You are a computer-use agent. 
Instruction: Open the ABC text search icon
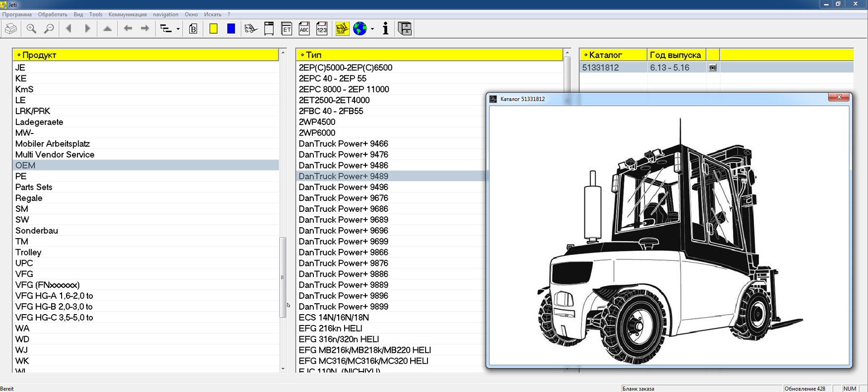pyautogui.click(x=304, y=29)
